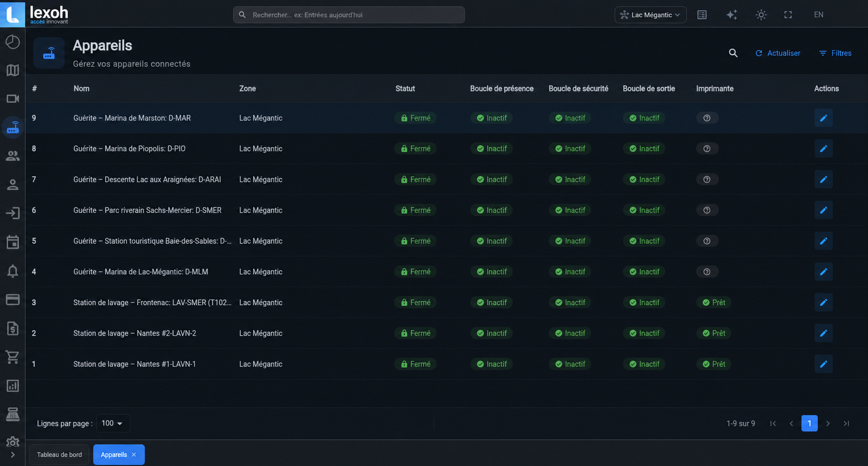Expand the sidebar with bottom chevron
Viewport: 868px width, 466px height.
13,455
